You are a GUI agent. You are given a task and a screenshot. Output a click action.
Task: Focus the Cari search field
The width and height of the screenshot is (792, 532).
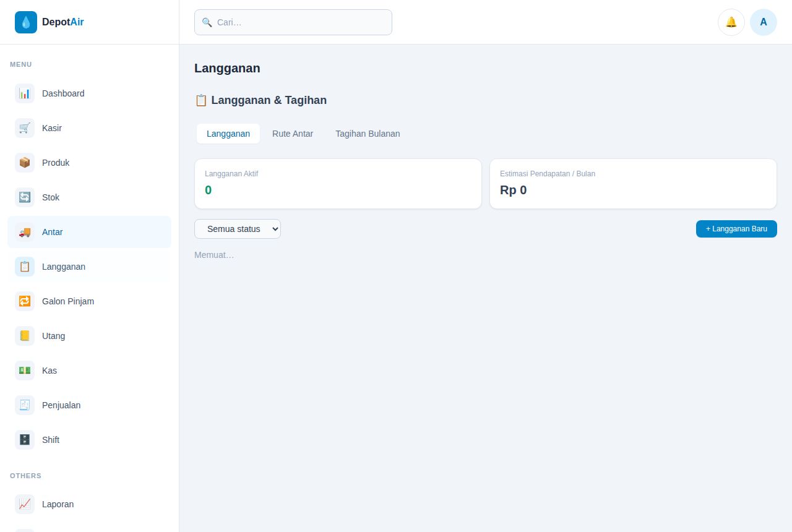293,22
